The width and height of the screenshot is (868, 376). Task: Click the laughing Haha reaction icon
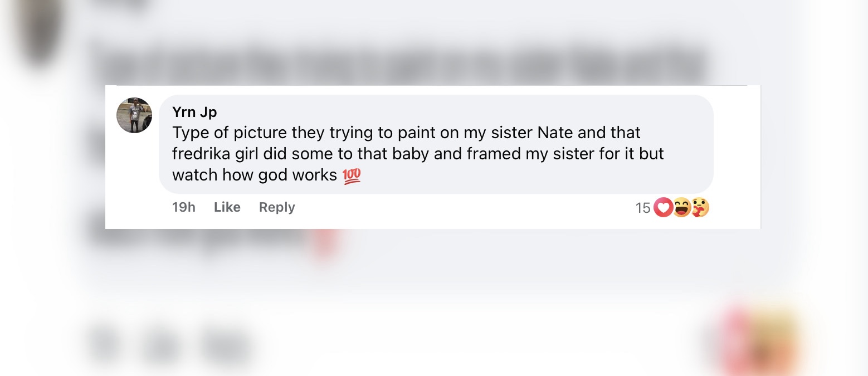point(681,208)
